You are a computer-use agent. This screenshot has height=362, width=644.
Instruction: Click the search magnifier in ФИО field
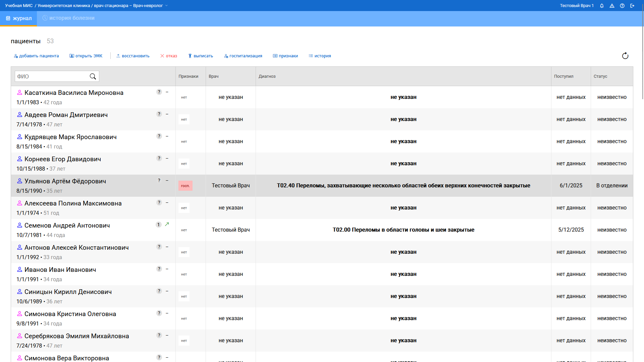point(93,76)
